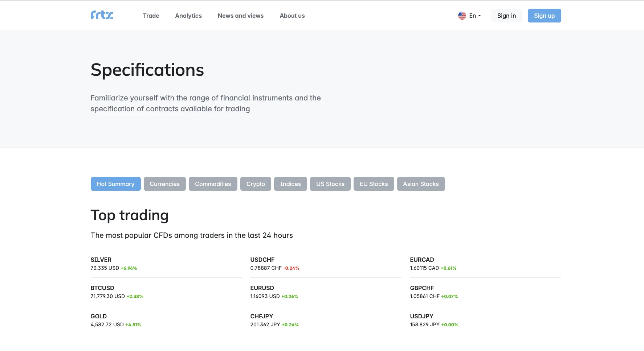Open the Trade menu
The image size is (644, 351).
[x=151, y=16]
